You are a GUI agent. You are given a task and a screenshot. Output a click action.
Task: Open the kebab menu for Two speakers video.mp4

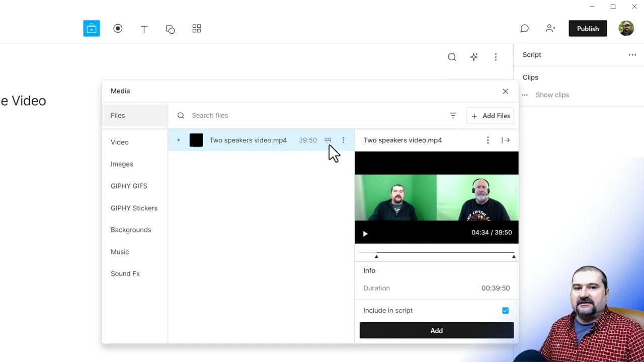(x=343, y=140)
